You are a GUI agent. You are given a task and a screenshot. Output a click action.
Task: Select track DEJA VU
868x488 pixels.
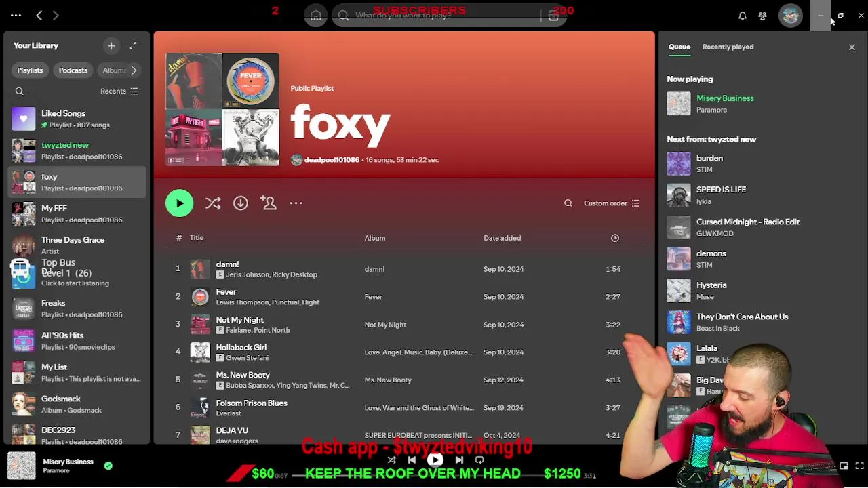[404, 435]
